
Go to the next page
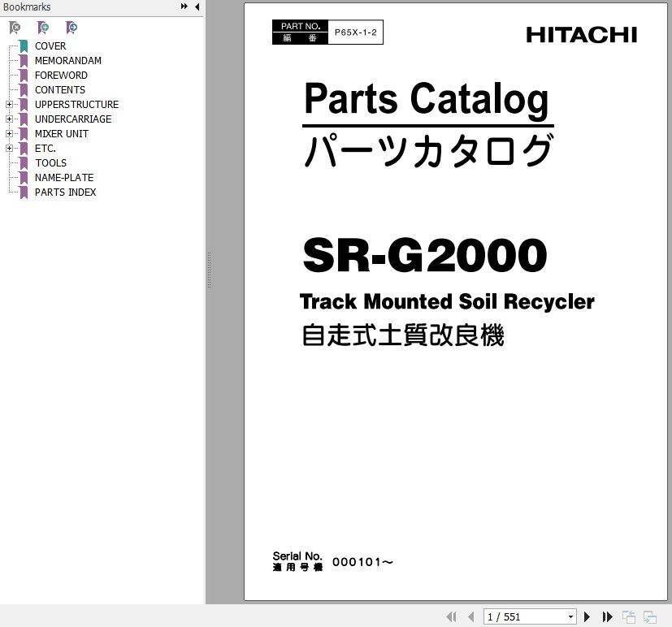pyautogui.click(x=587, y=616)
